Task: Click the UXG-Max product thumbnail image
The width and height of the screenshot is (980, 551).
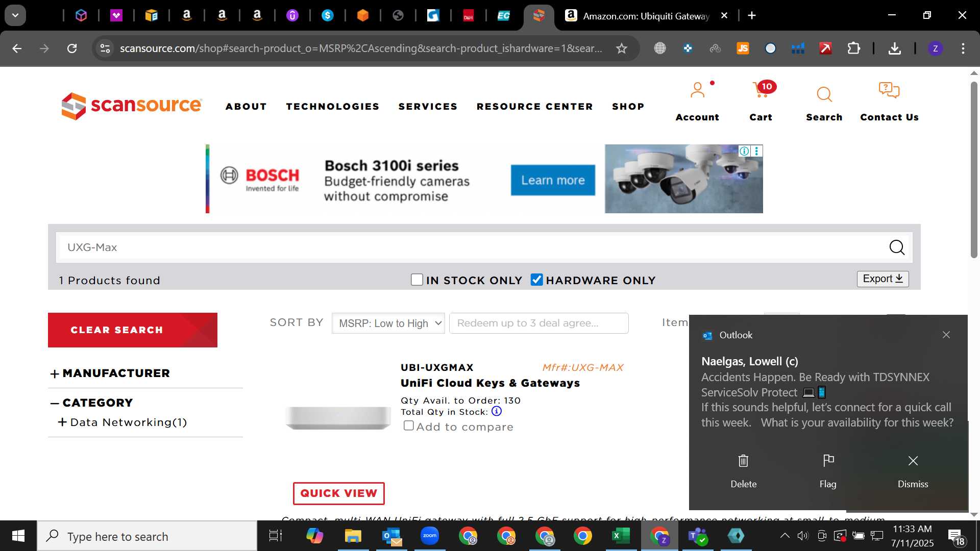Action: (x=338, y=418)
